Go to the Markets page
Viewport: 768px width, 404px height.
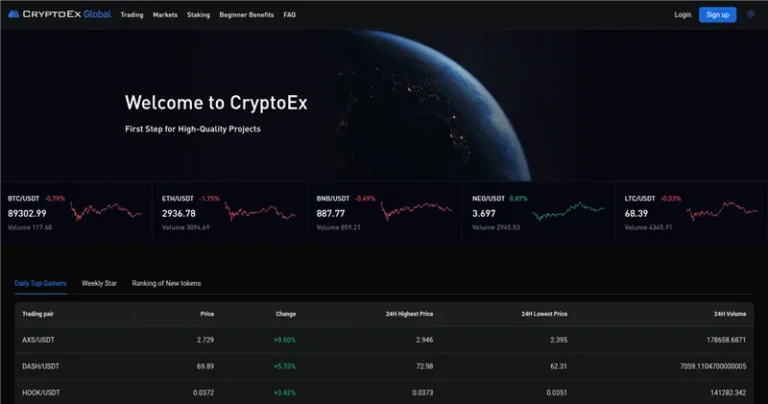(165, 15)
